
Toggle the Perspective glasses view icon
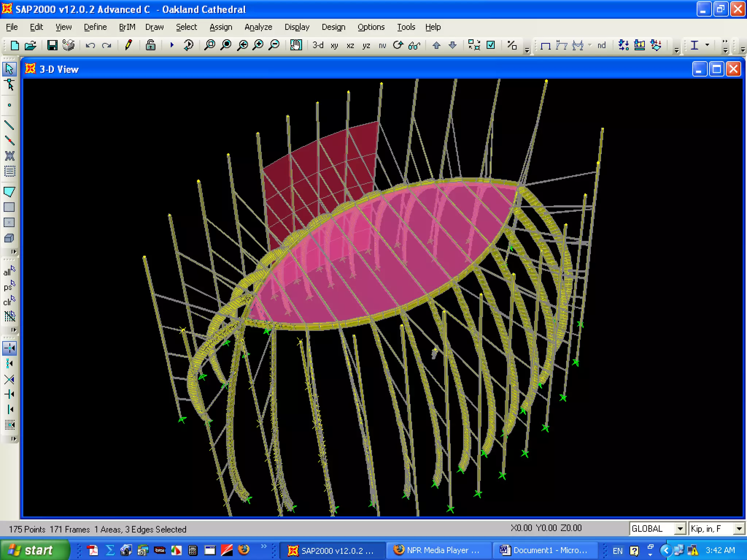click(x=414, y=45)
